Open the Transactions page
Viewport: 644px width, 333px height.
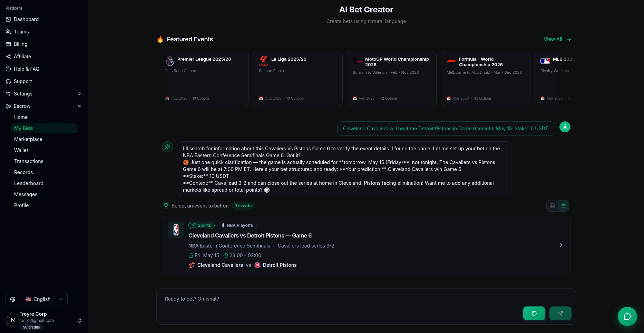click(x=44, y=161)
